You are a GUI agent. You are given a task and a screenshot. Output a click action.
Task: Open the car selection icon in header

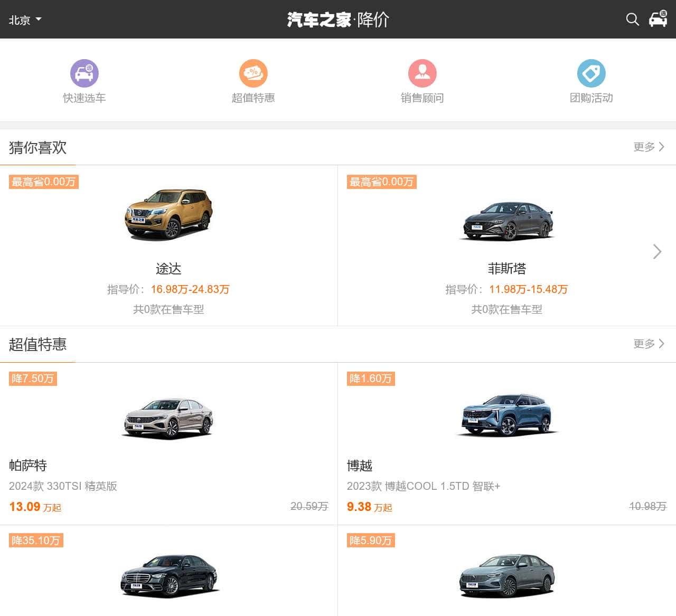point(658,19)
